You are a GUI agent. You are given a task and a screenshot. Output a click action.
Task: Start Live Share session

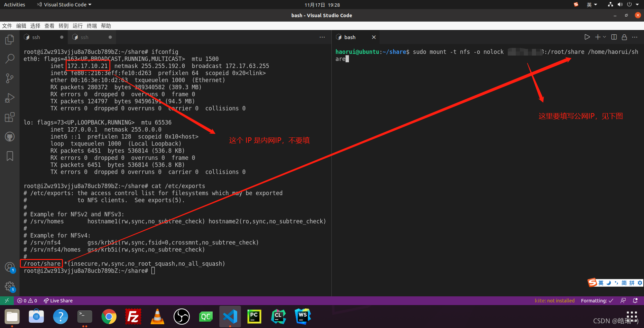[x=58, y=301]
